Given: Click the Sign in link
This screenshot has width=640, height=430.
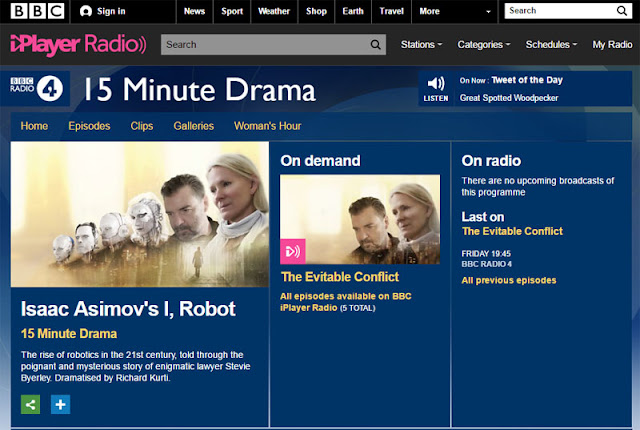Looking at the screenshot, I should (x=111, y=11).
